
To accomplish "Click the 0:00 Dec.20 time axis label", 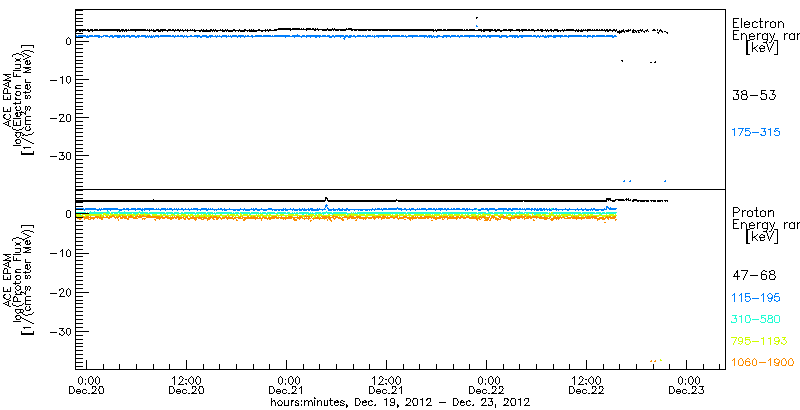I will pos(87,385).
